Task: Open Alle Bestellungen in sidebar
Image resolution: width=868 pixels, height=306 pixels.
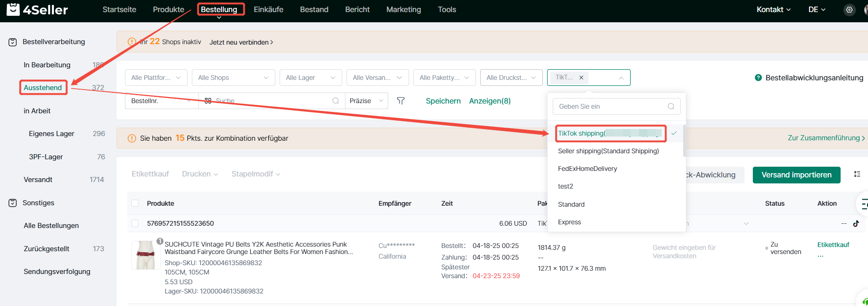Action: pyautogui.click(x=51, y=226)
